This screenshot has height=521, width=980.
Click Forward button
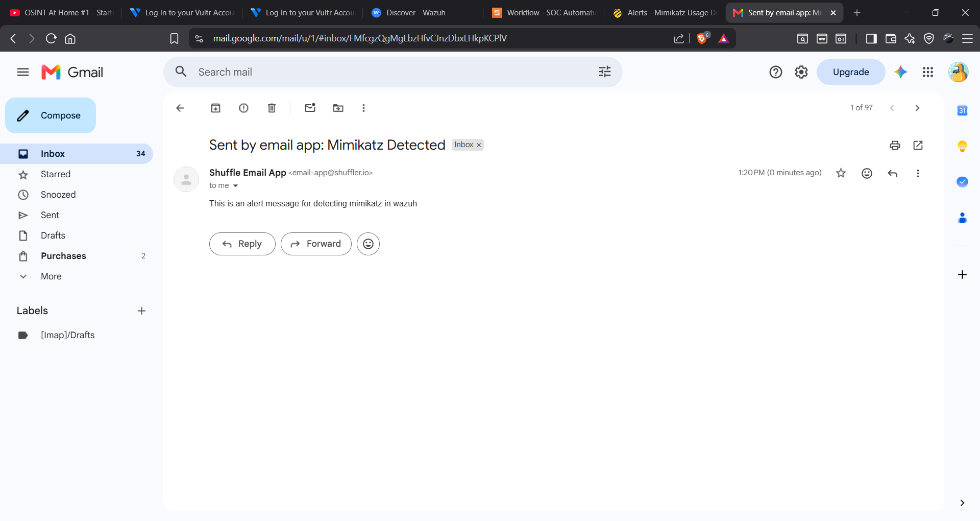(316, 244)
